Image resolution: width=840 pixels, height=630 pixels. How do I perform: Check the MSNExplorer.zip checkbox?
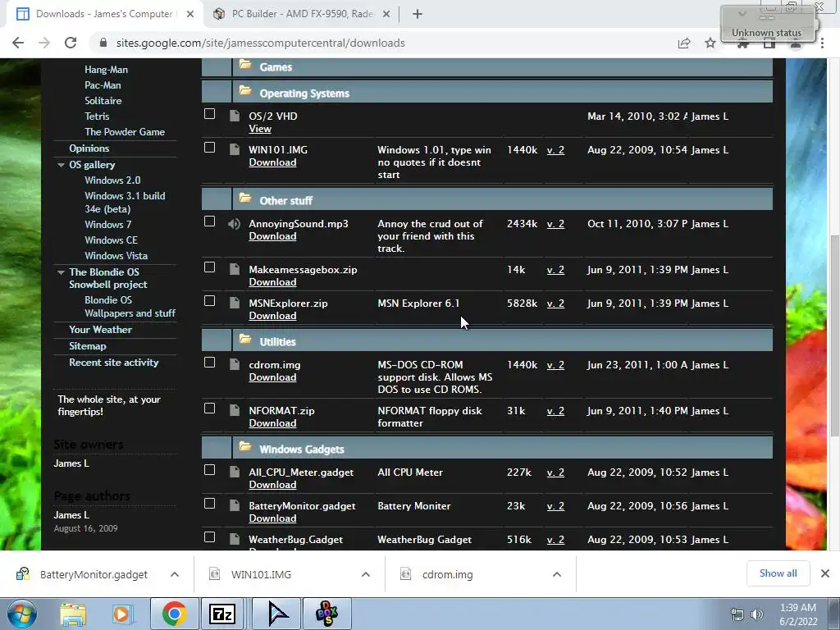click(209, 301)
